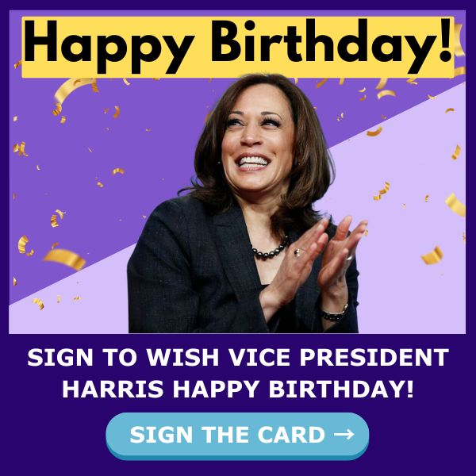Click the "HARRIS HAPPY BIRTHDAY!" text line
The height and width of the screenshot is (476, 476).
coord(238,389)
